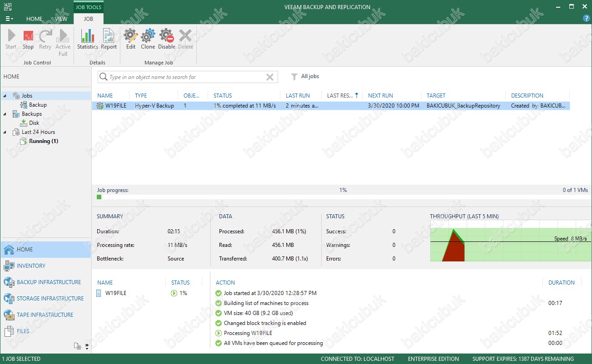The image size is (592, 364).
Task: Clear the search box with X
Action: pos(270,77)
